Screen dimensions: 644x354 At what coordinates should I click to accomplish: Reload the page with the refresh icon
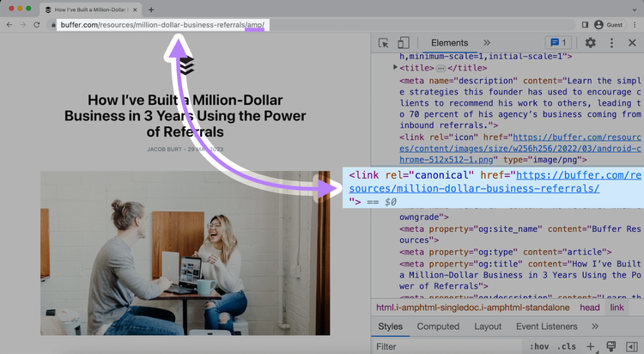click(x=37, y=25)
